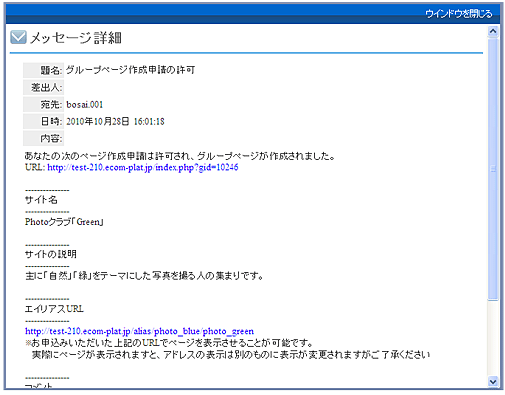This screenshot has height=395, width=505.
Task: Click the scrollbar down arrow
Action: 493,381
